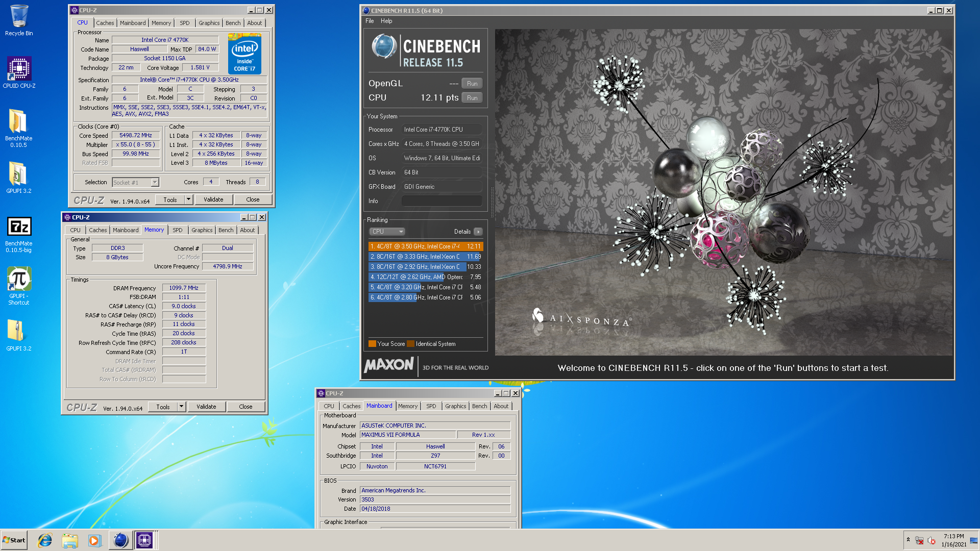The width and height of the screenshot is (980, 551).
Task: Select ranking row 6 scoring 5.06
Action: [425, 297]
